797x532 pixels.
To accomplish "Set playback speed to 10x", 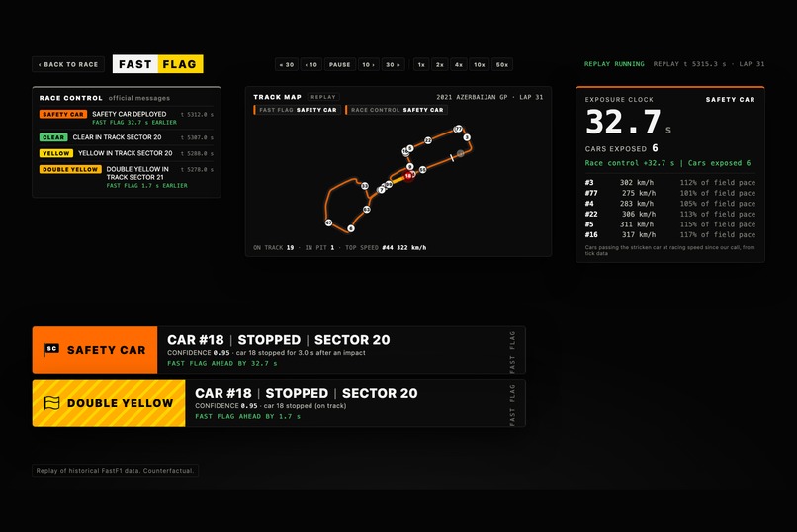I will tap(480, 65).
